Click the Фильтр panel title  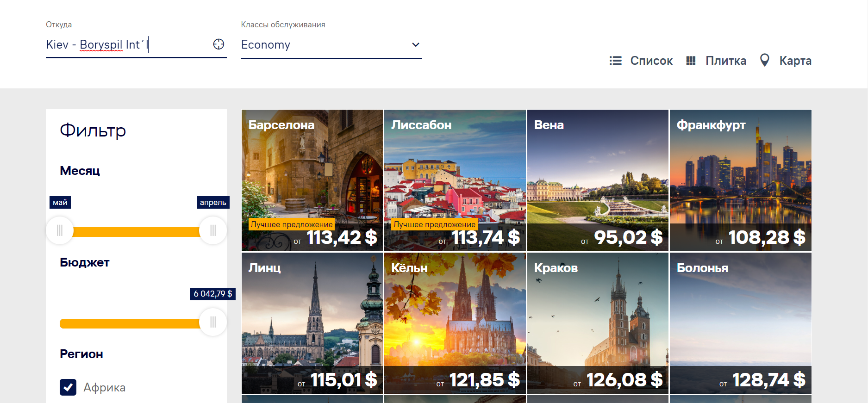[93, 130]
